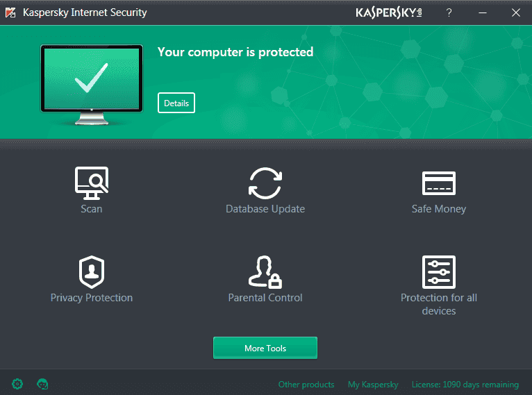Click the Help question mark icon
532x395 pixels.
pyautogui.click(x=449, y=13)
